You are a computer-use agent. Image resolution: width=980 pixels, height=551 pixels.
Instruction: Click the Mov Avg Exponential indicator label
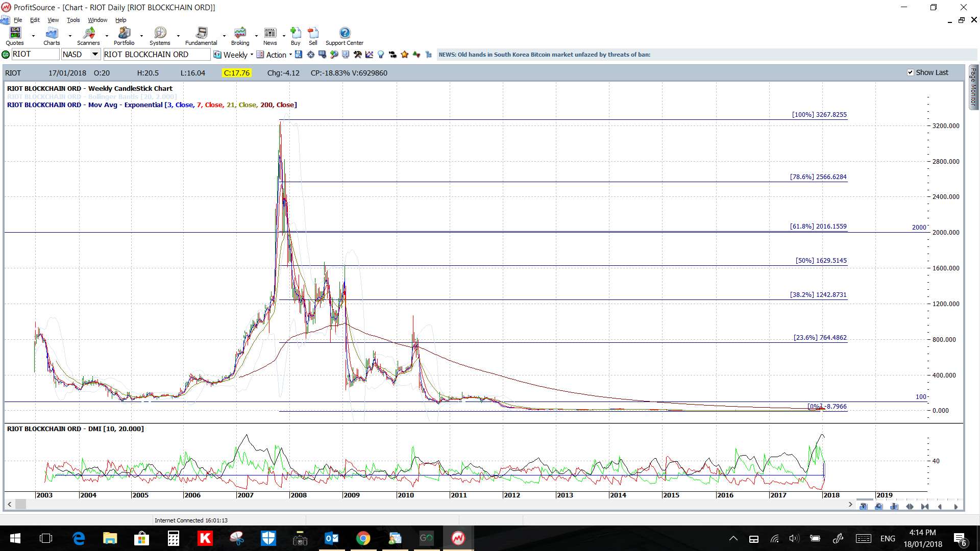152,105
